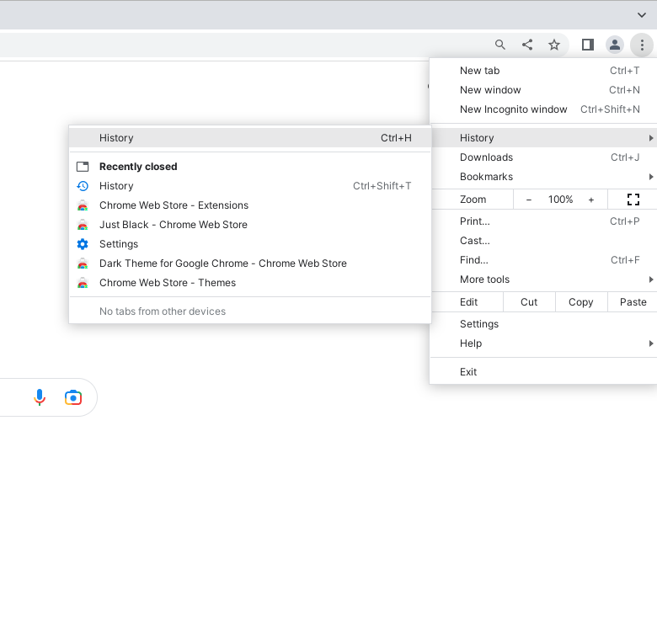Choose Exit to quit Chrome
Viewport: 657px width, 644px height.
click(543, 372)
